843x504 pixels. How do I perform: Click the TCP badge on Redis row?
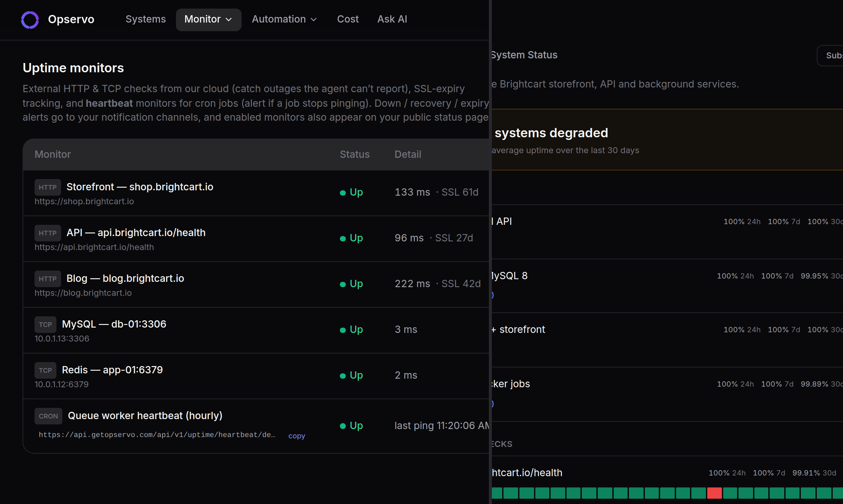pyautogui.click(x=45, y=370)
